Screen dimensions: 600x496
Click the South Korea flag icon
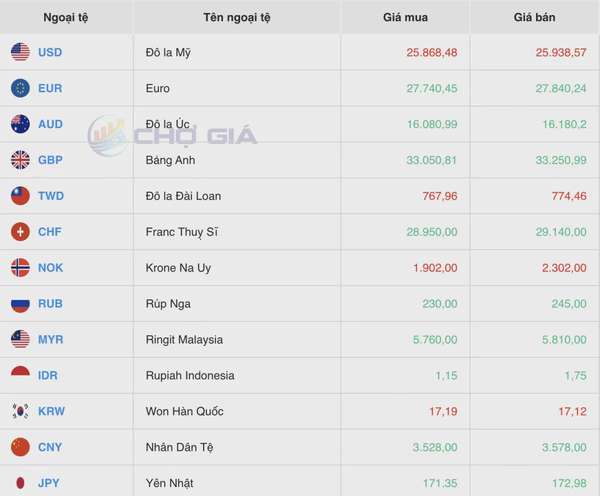[20, 411]
